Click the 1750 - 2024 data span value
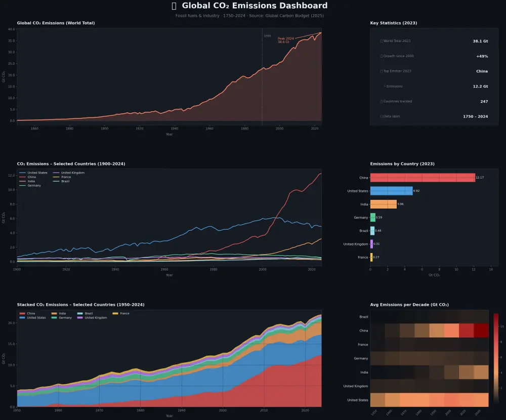Image resolution: width=506 pixels, height=420 pixels. click(x=475, y=116)
